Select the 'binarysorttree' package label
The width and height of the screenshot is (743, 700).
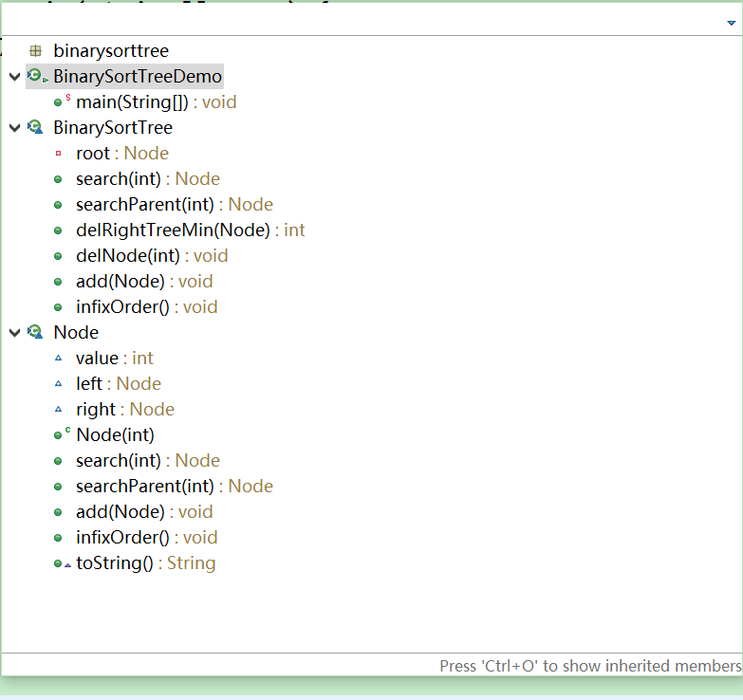[111, 50]
